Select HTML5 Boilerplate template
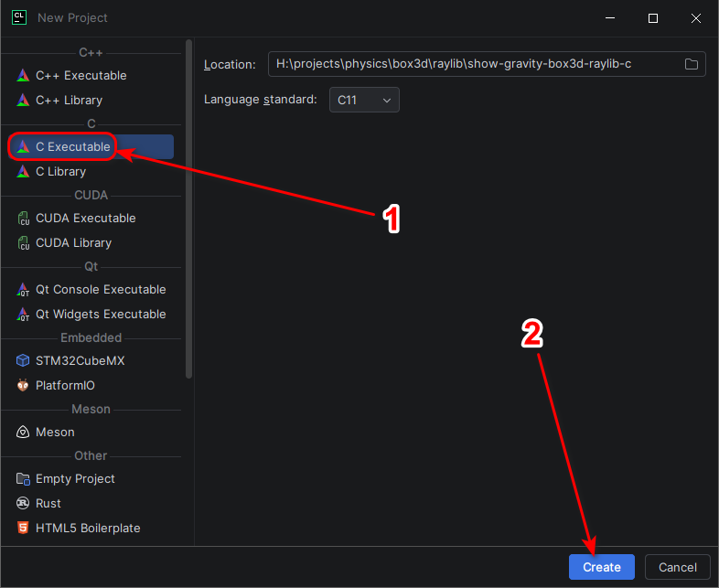This screenshot has width=719, height=588. (x=91, y=528)
